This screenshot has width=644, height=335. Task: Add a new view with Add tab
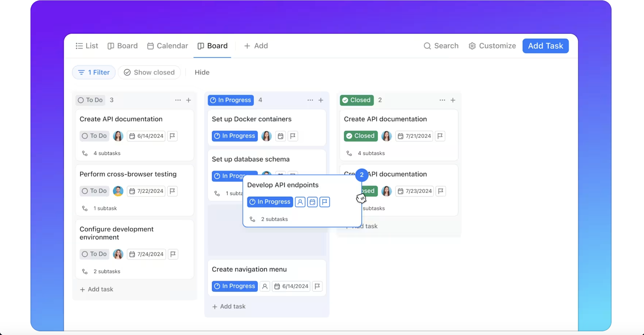[x=256, y=46]
